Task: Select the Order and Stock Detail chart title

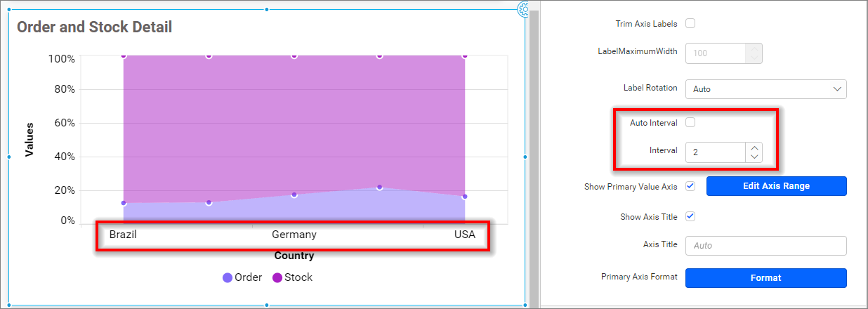Action: click(95, 27)
